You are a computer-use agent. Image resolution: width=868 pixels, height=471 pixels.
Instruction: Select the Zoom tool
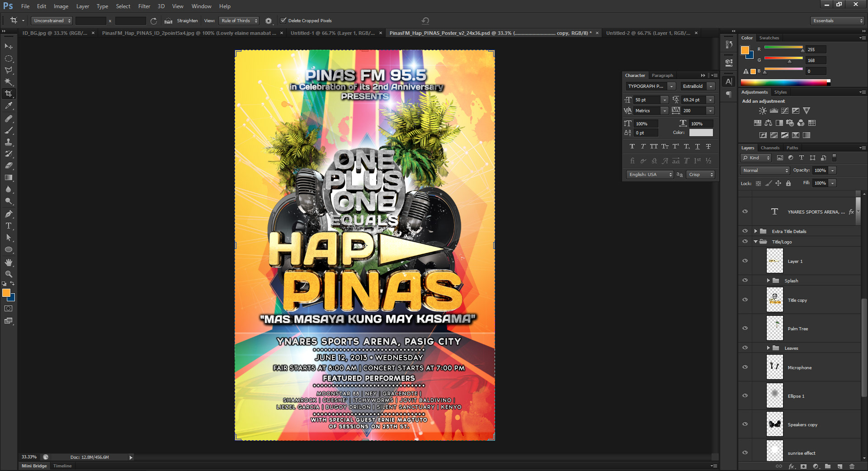coord(9,274)
